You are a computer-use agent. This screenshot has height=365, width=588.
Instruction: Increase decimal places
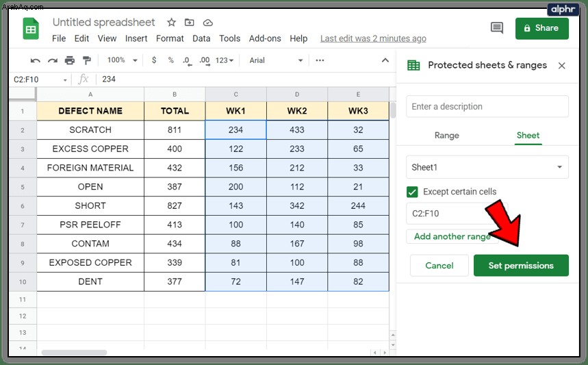coord(205,61)
